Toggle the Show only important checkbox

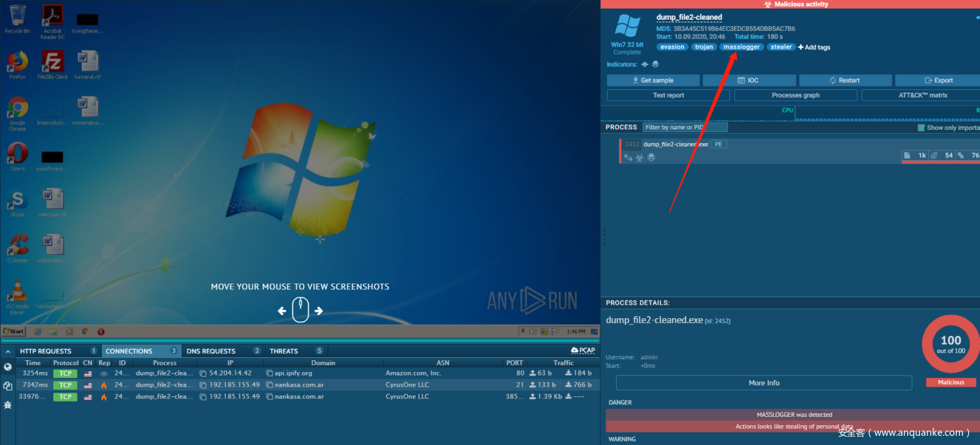pyautogui.click(x=921, y=127)
